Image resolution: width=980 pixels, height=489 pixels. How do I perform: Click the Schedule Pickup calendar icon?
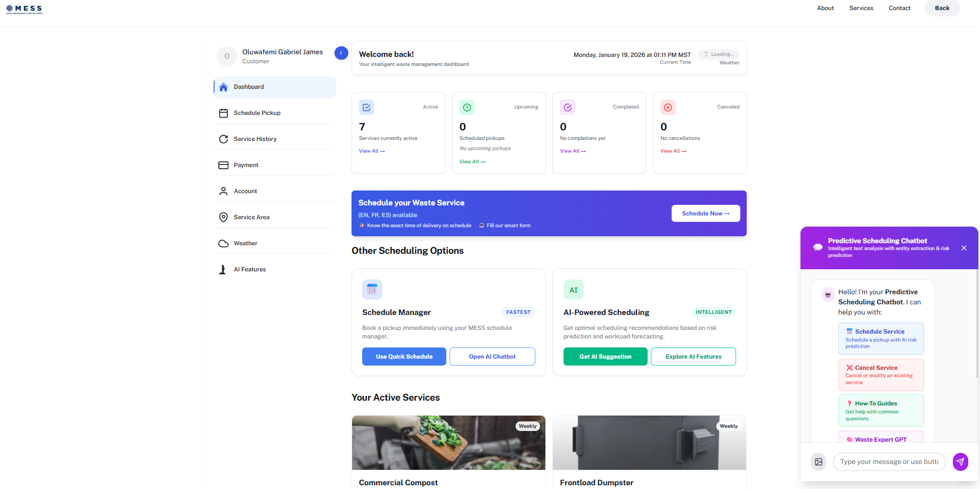coord(224,113)
